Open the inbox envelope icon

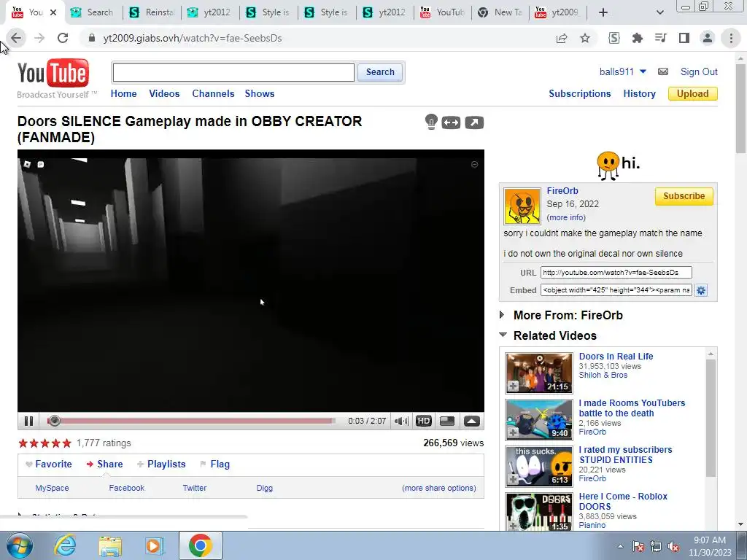pyautogui.click(x=662, y=72)
